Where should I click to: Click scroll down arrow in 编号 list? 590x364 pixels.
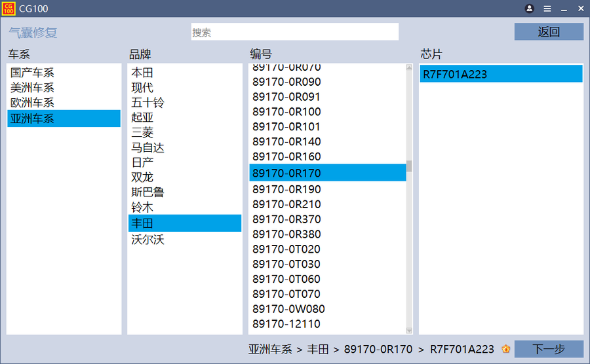409,330
